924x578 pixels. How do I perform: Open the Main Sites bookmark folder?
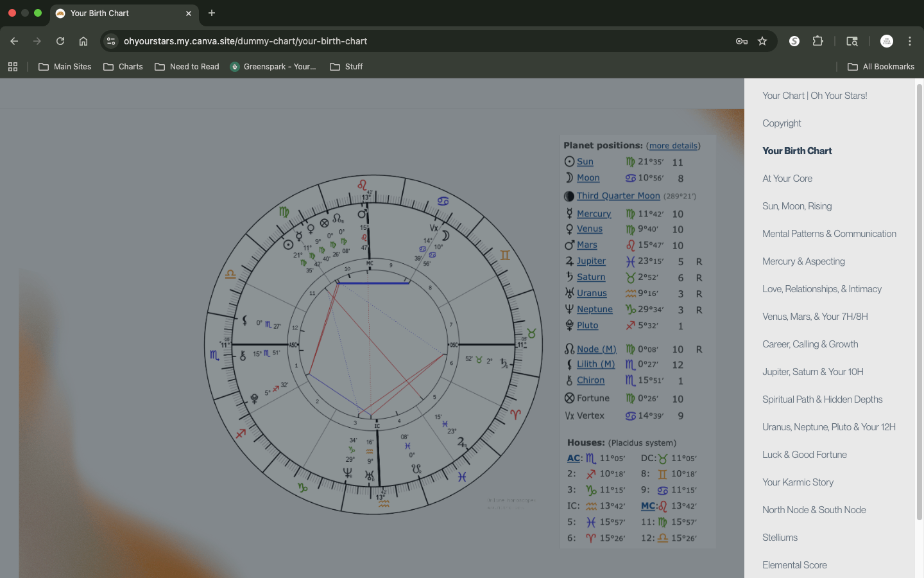click(65, 67)
